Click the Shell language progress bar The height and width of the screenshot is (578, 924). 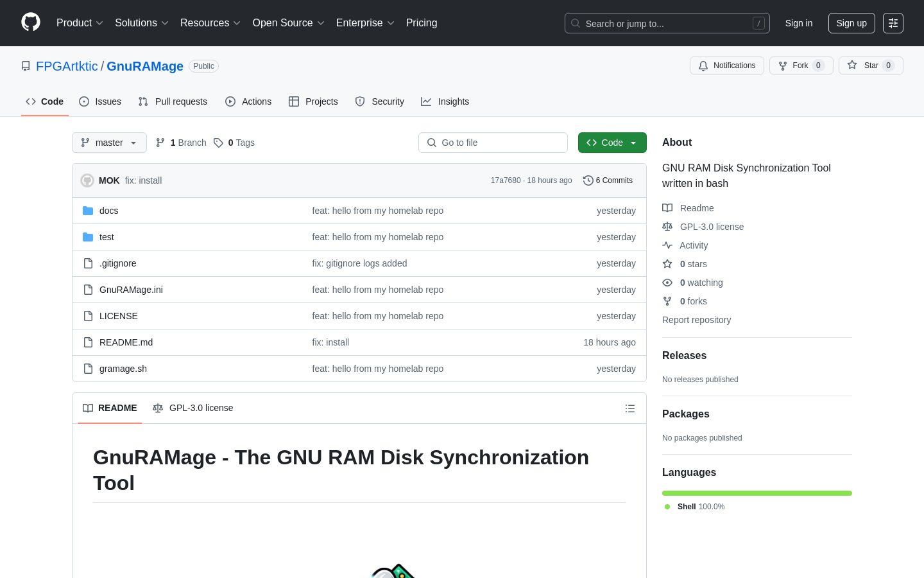(x=757, y=493)
